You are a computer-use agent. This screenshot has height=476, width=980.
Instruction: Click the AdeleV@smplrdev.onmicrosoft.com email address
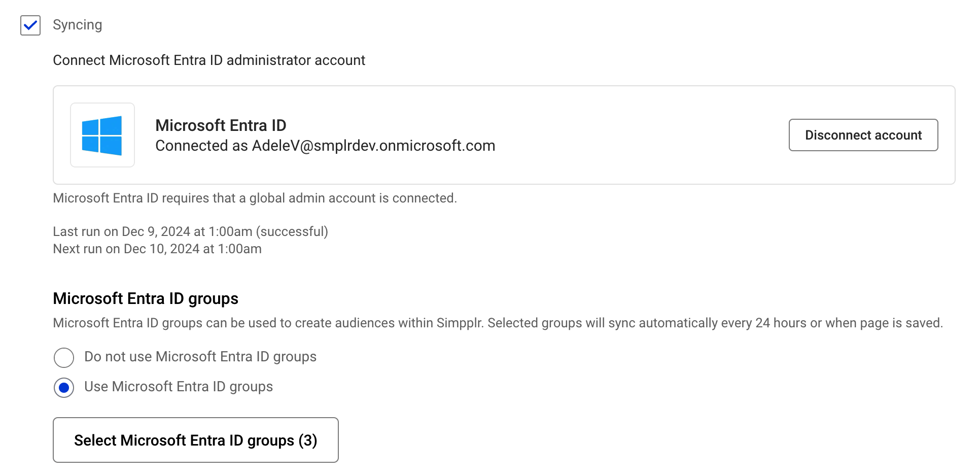pos(373,146)
